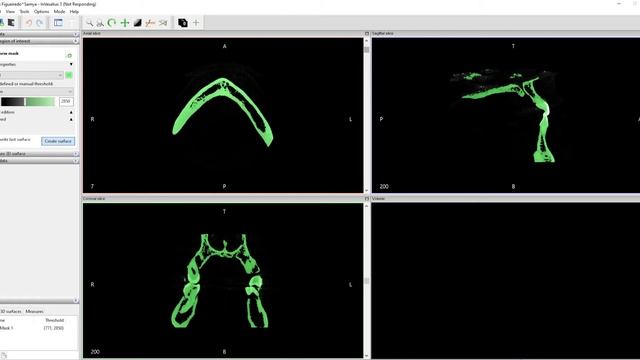Click the Coronal slice vertical scrollbar
Viewport: 640px width, 360px height.
tap(367, 280)
